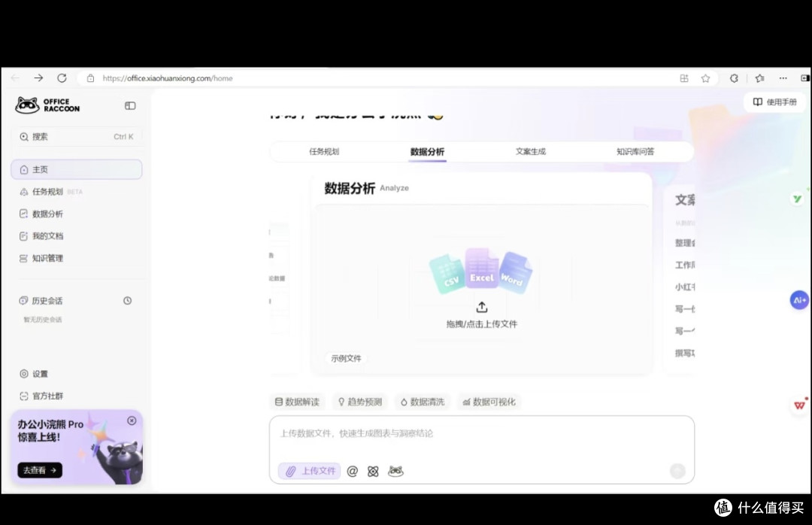Click the raccoon face icon in input bar
The height and width of the screenshot is (525, 812).
click(395, 471)
